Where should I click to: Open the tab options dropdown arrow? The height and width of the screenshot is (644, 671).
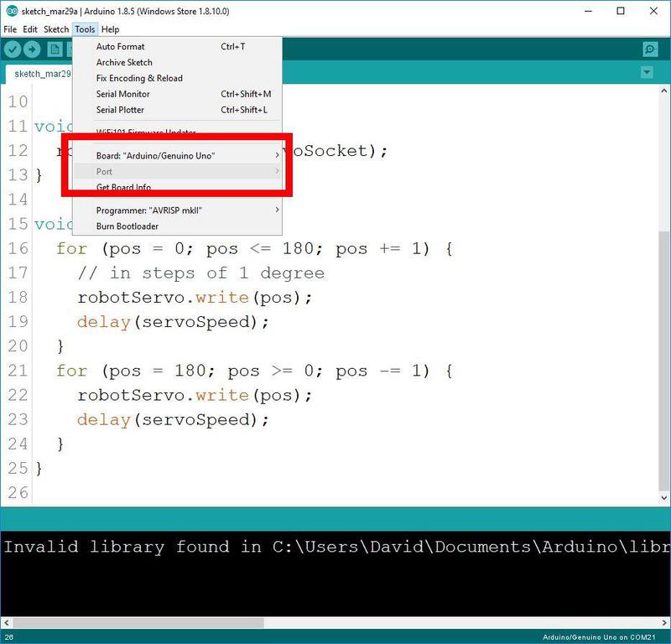coord(647,72)
